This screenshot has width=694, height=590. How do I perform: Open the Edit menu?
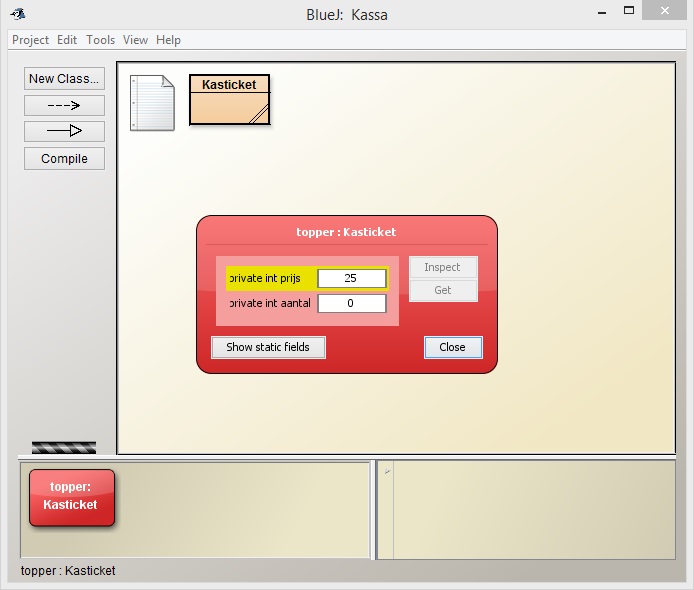click(x=67, y=40)
